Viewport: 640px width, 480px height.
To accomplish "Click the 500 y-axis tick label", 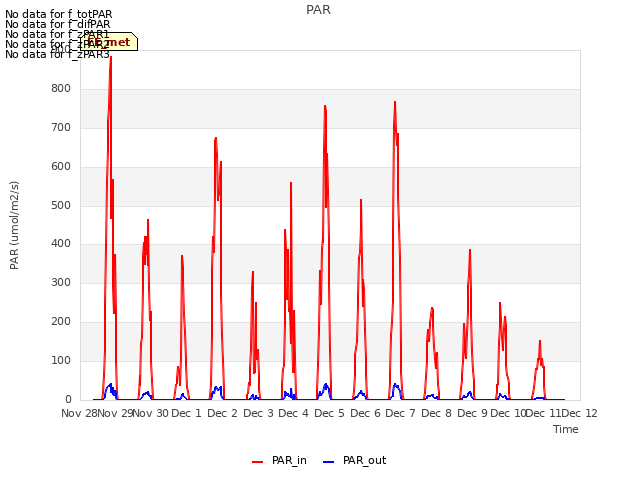I will click(61, 205).
